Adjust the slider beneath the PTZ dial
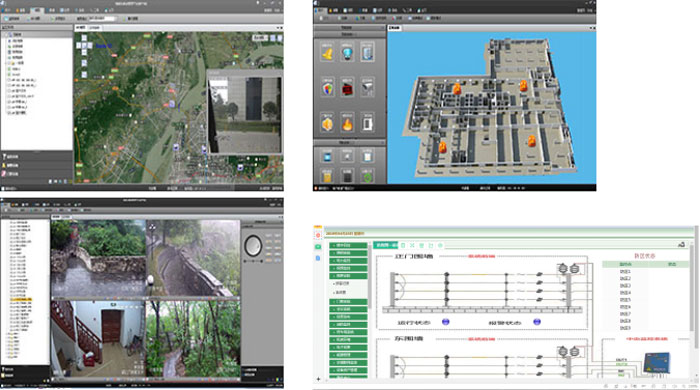700x390 pixels. coord(253,261)
